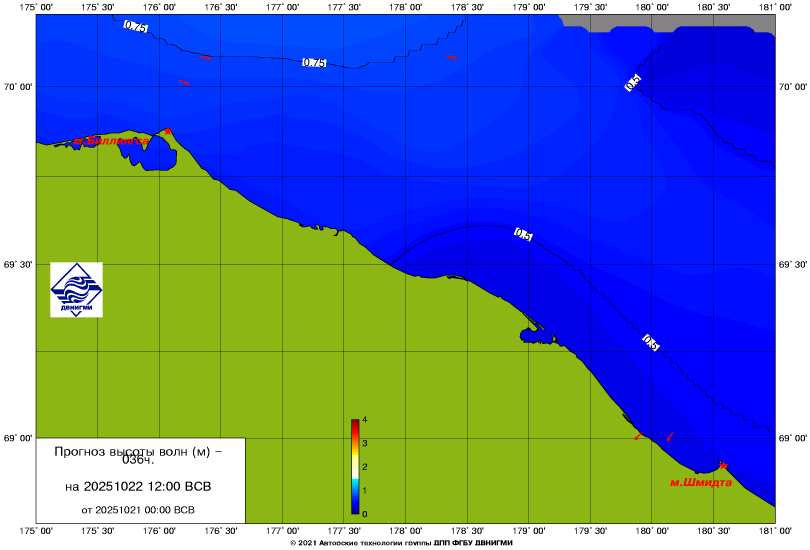Click the red star marker at м.Биллингса
Image resolution: width=810 pixels, height=550 pixels.
[x=168, y=131]
